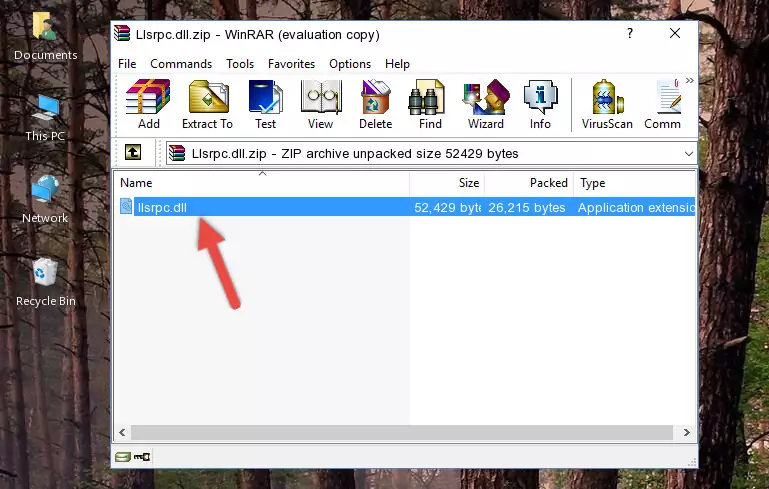The height and width of the screenshot is (489, 769).
Task: Open the archive path dropdown
Action: coord(689,154)
